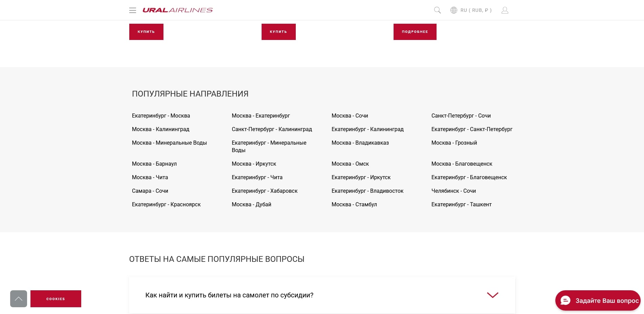
Task: Click the scroll-to-top arrow
Action: (x=19, y=299)
